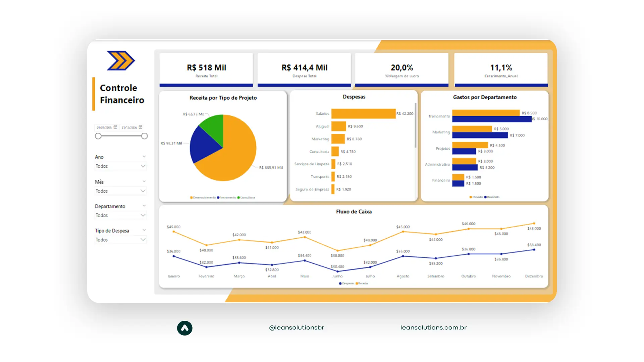Click the round Lean Solutions logo icon

(x=185, y=328)
